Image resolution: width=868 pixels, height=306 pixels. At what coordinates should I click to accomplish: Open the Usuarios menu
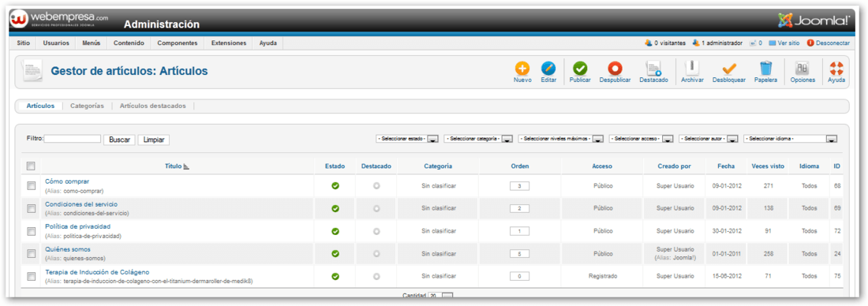click(56, 43)
